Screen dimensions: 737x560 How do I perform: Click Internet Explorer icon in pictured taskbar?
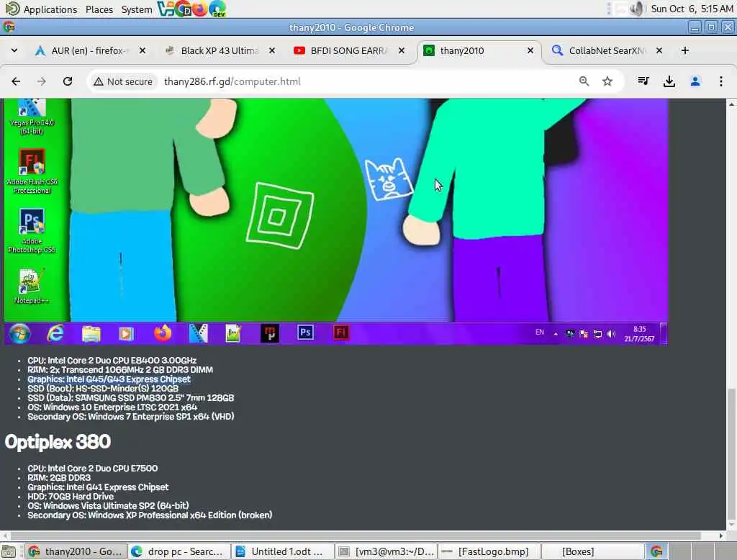[x=55, y=333]
